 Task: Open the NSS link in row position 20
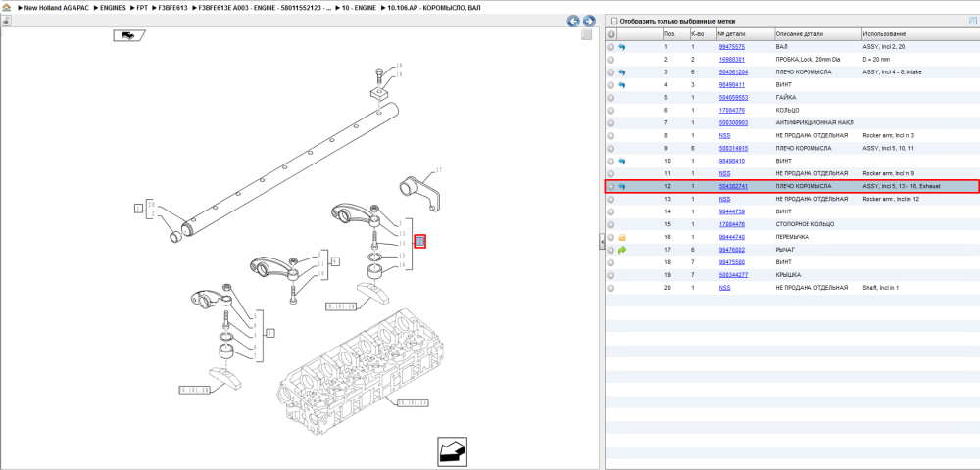click(725, 288)
